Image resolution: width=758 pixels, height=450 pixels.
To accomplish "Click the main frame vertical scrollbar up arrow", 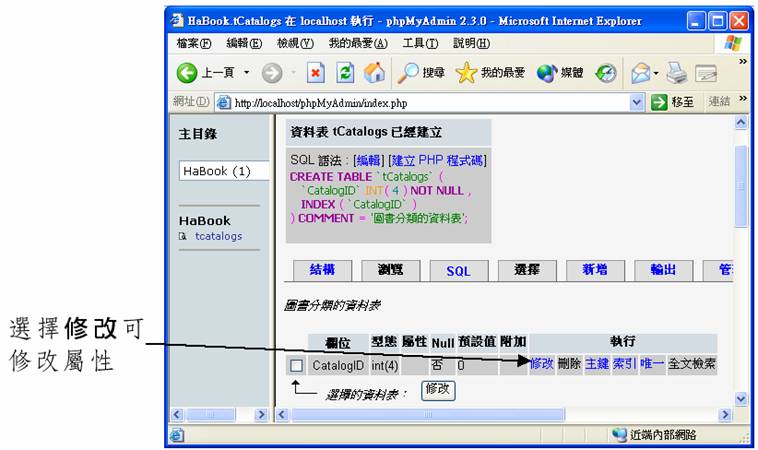I will point(741,123).
